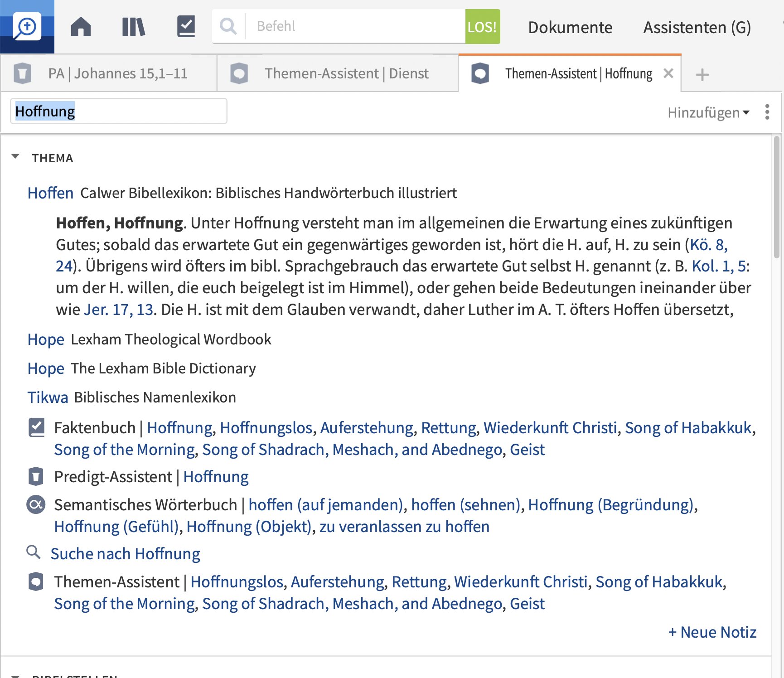Close the Themen-Assistent Hoffnung tab

(x=668, y=73)
